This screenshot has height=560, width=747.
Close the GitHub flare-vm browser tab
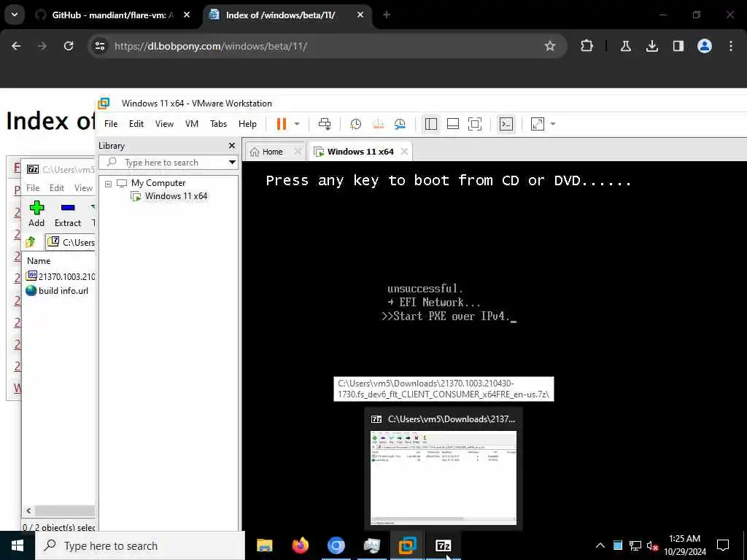pyautogui.click(x=187, y=15)
